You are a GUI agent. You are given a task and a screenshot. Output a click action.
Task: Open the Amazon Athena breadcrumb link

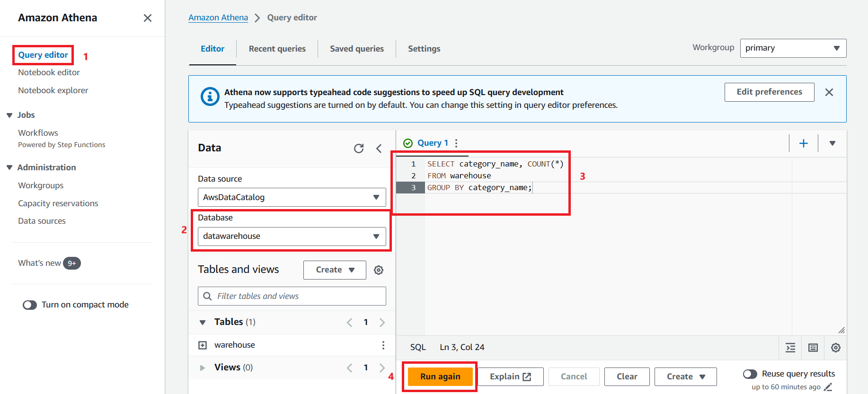point(218,18)
